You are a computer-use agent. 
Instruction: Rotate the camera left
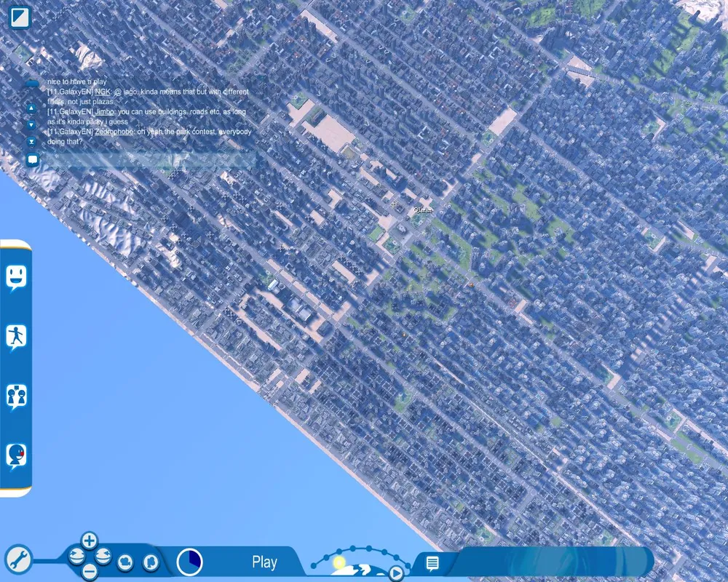tap(76, 556)
